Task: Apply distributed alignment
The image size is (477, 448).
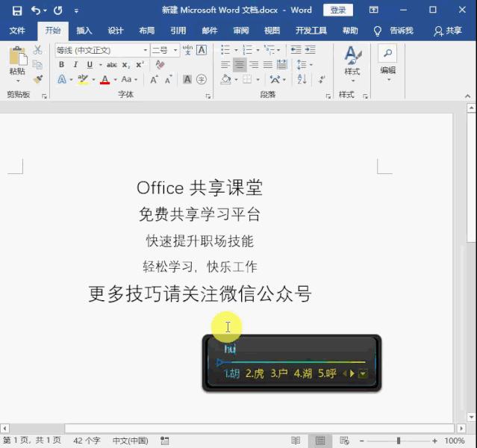Action: pyautogui.click(x=282, y=64)
